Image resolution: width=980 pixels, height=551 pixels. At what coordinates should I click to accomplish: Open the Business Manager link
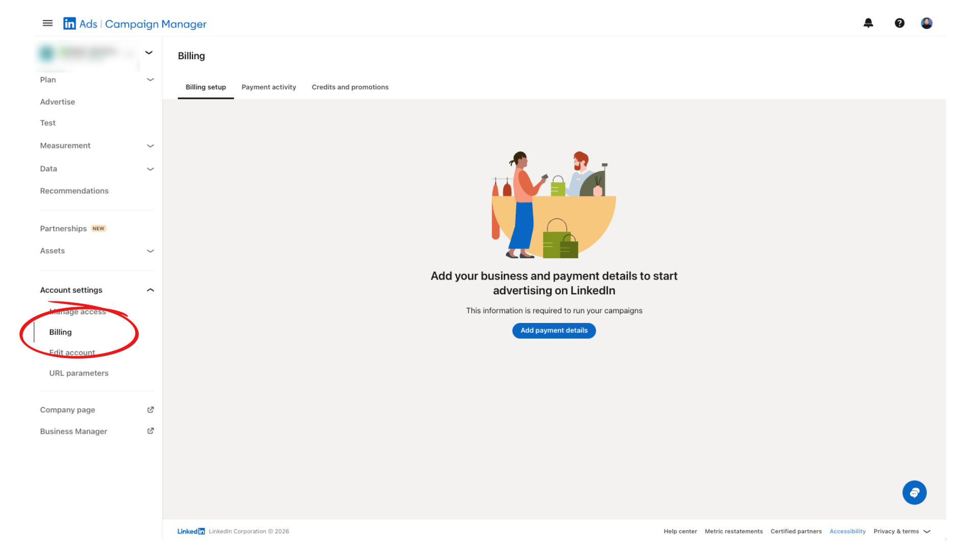click(x=73, y=431)
